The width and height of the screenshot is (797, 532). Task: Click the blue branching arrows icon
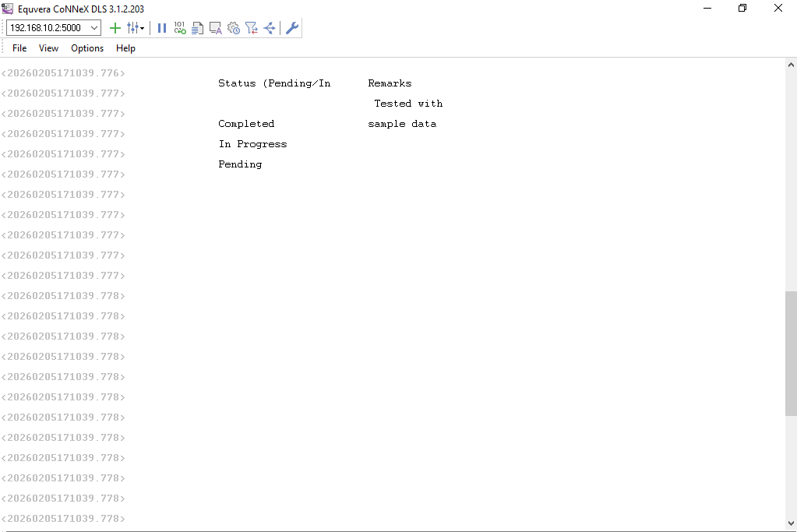tap(270, 28)
